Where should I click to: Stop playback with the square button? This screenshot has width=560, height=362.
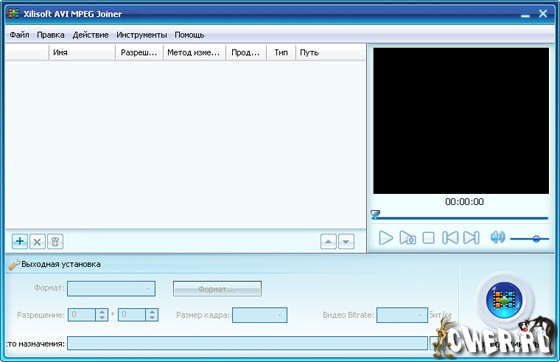coord(428,238)
